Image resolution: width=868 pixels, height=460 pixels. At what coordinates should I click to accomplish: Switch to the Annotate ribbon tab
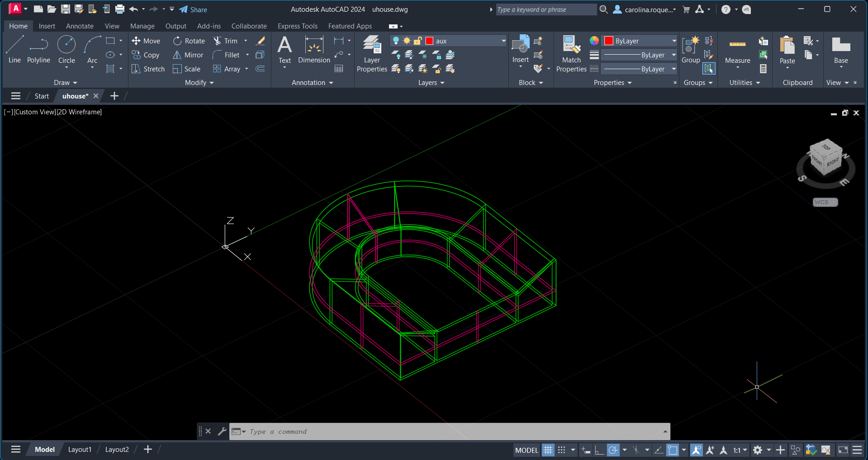(80, 26)
